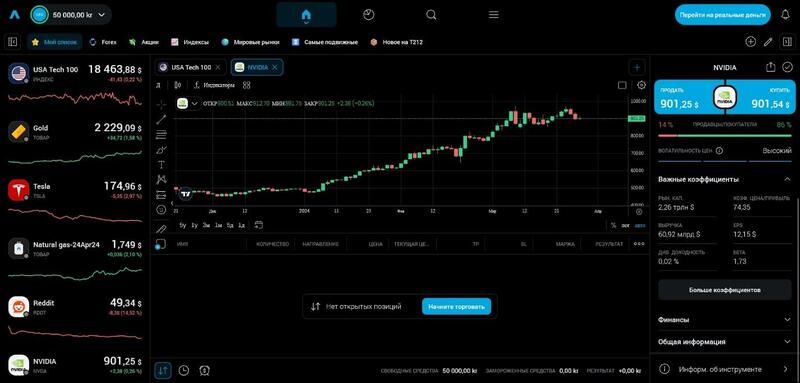Open the search magnifier icon

[x=431, y=15]
